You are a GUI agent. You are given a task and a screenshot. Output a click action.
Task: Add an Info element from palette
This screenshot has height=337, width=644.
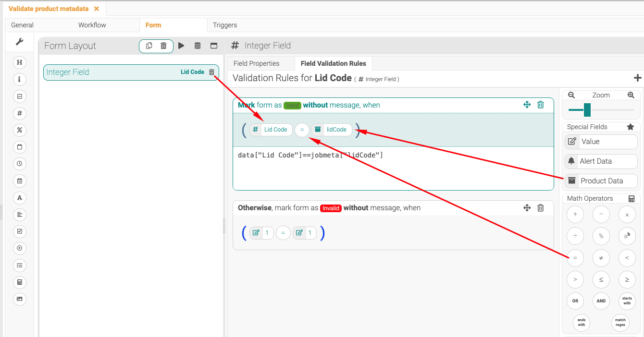(20, 79)
